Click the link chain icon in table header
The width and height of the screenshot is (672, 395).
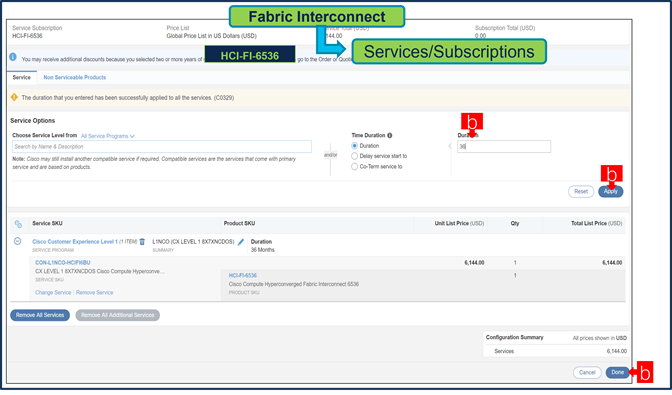pos(18,224)
